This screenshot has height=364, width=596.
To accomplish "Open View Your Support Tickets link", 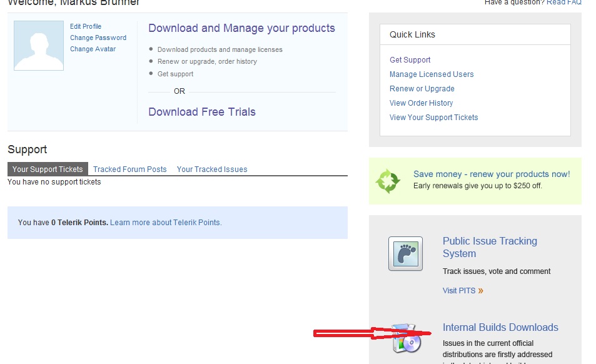I will 433,118.
